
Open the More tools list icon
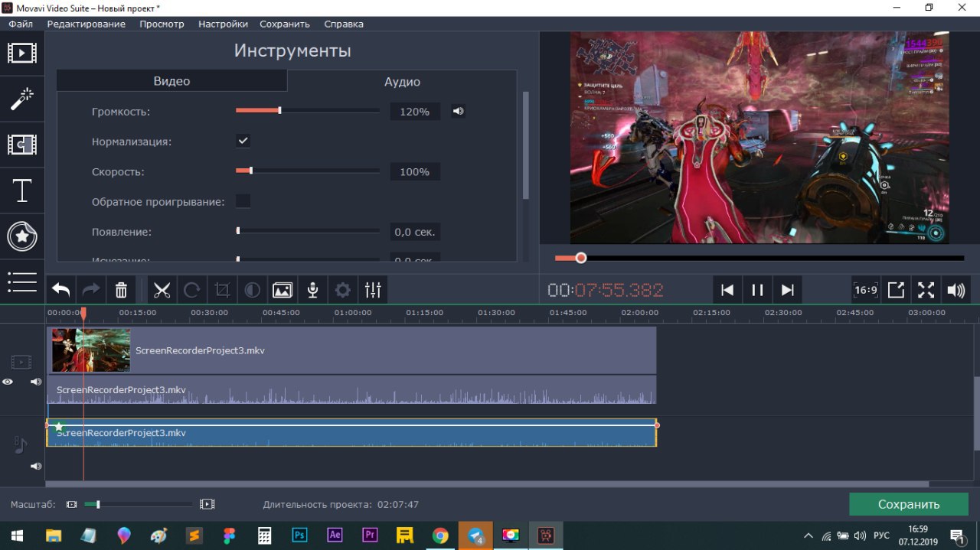coord(22,282)
